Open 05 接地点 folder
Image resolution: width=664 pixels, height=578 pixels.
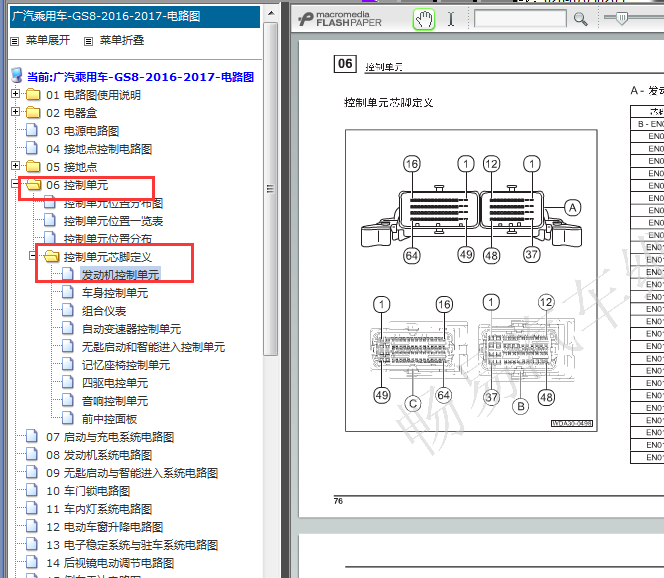tap(72, 167)
